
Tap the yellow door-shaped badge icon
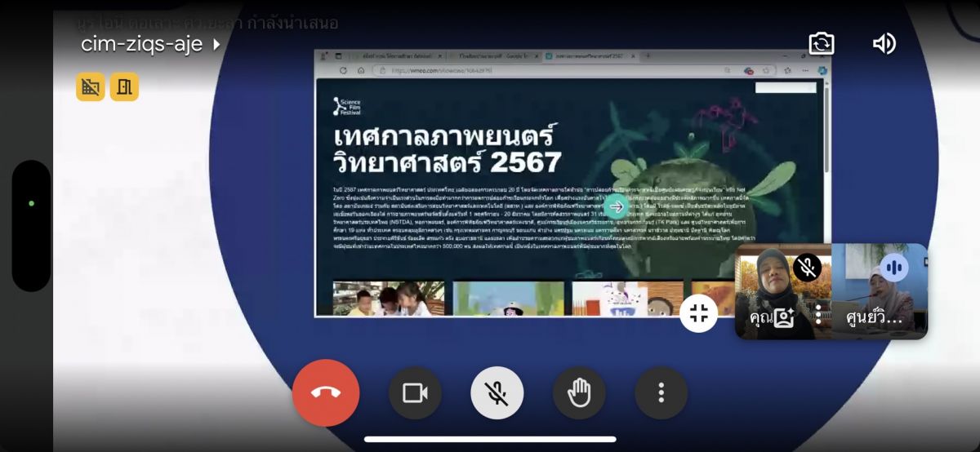pos(124,87)
